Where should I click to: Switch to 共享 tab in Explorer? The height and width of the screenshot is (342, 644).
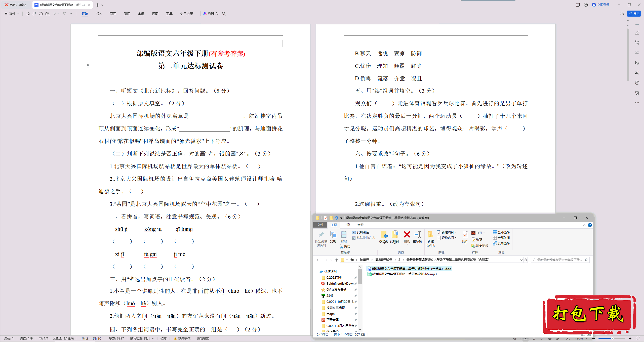click(x=347, y=225)
